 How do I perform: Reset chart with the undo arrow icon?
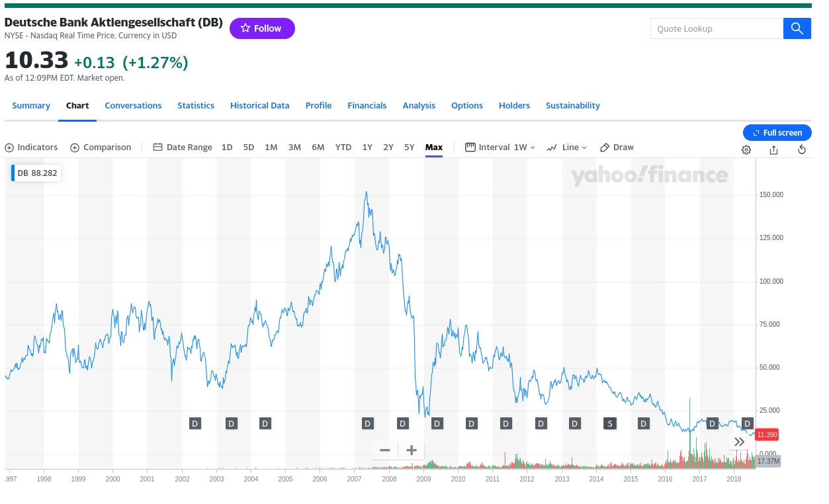802,149
